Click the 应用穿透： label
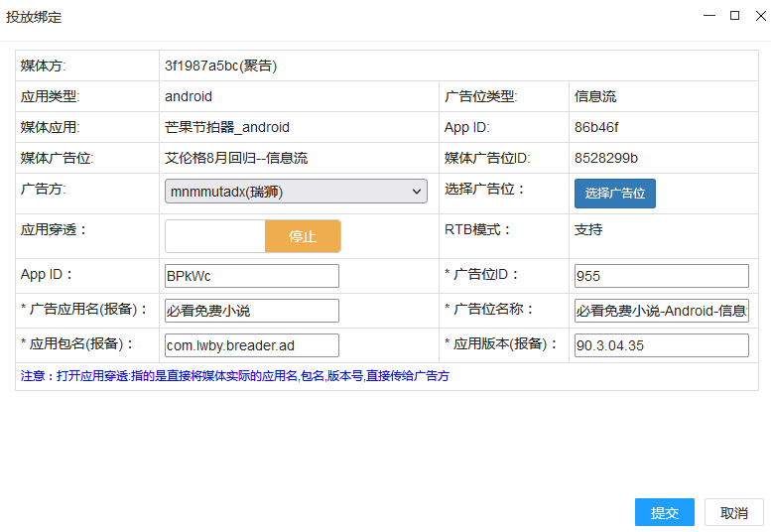Screen dimensions: 771x532 [55, 229]
